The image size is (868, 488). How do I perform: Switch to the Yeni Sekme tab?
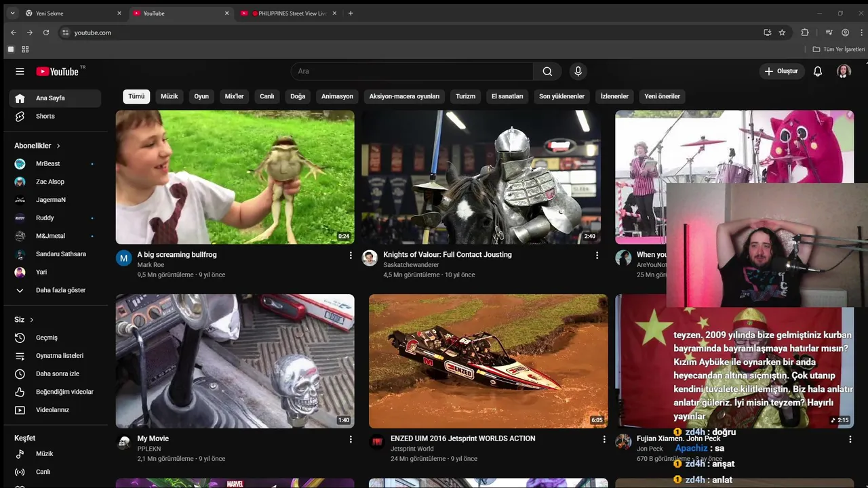[73, 13]
